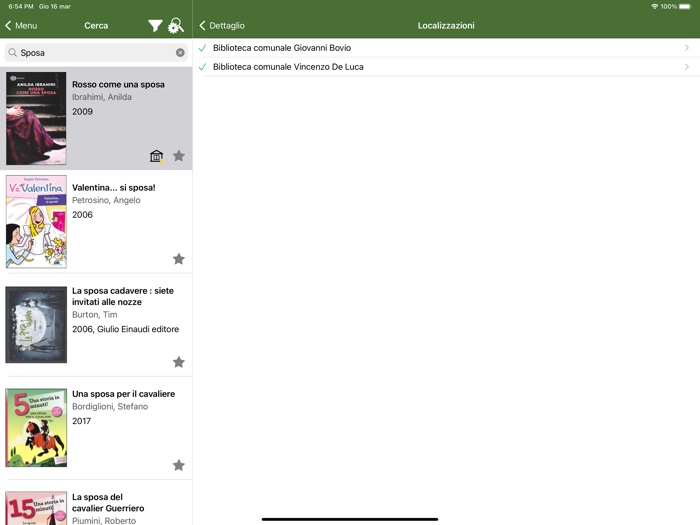700x525 pixels.
Task: Select Biblioteca comunale Vincenzo De Luca row
Action: (x=446, y=67)
